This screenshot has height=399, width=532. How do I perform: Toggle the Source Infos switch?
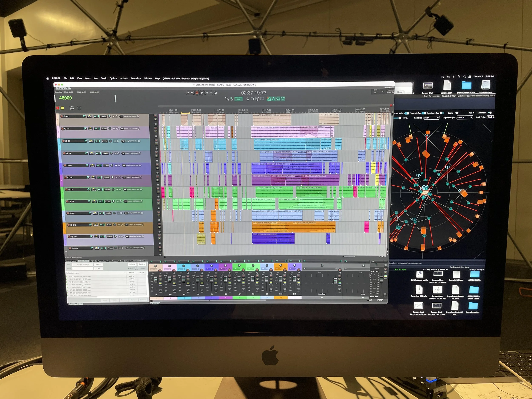(424, 113)
